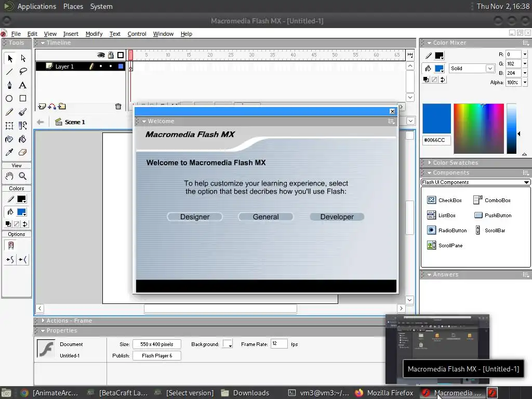Choose the Developer option button

[x=337, y=217]
